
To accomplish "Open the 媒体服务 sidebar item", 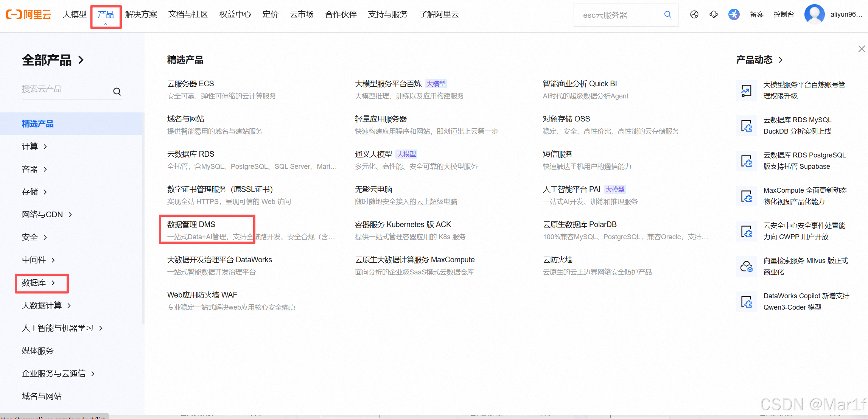I will pyautogui.click(x=37, y=351).
